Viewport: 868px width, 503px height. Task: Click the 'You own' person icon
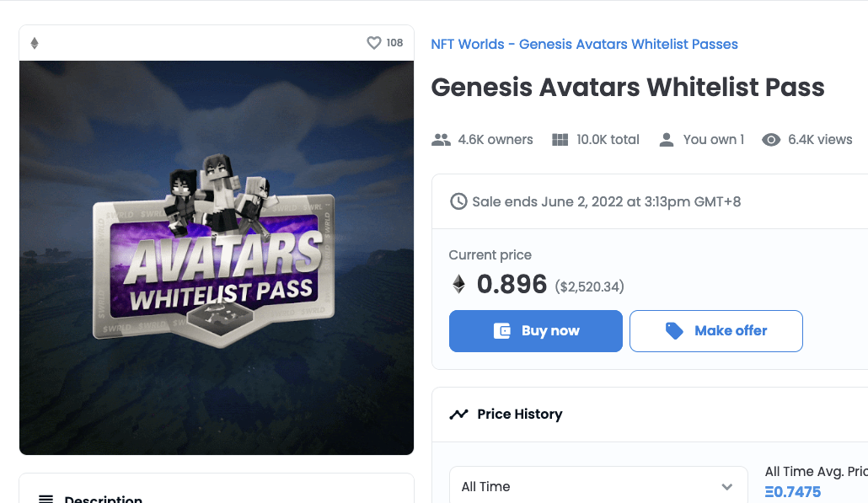click(x=667, y=140)
